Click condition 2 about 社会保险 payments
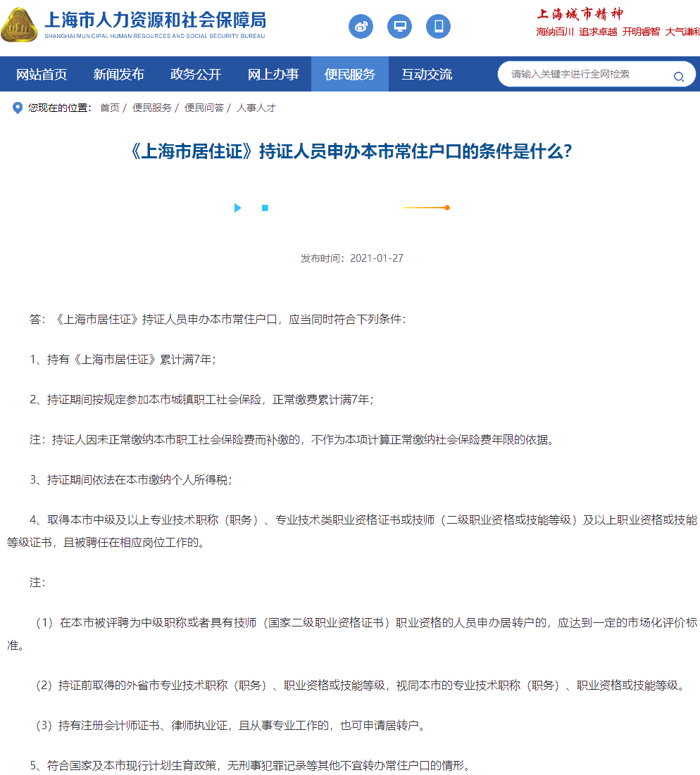The width and height of the screenshot is (700, 775). (201, 399)
